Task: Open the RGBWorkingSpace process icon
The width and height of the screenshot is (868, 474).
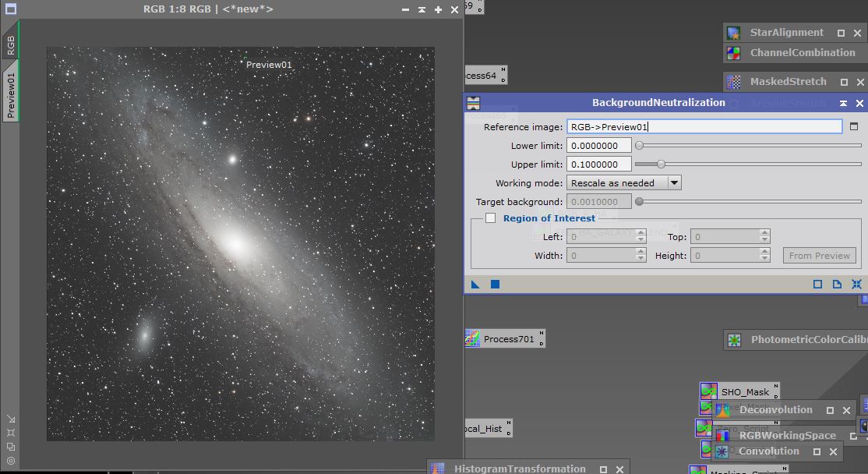Action: [x=789, y=434]
